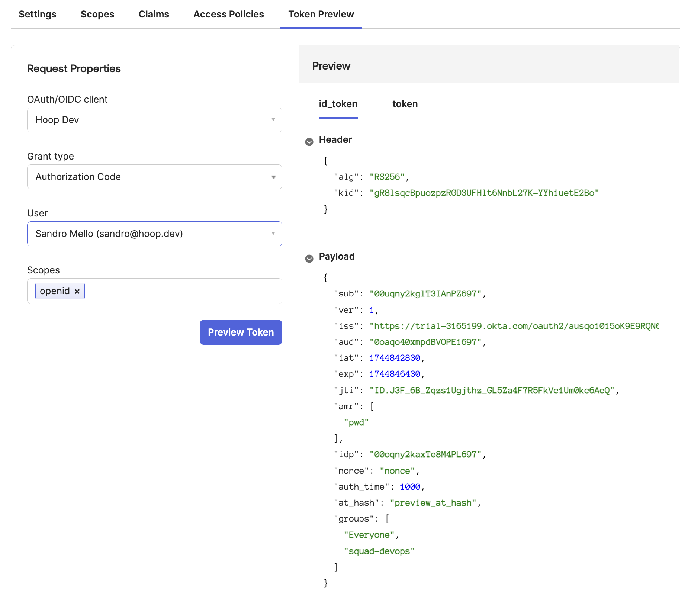Click the Grant type dropdown arrow

point(273,177)
